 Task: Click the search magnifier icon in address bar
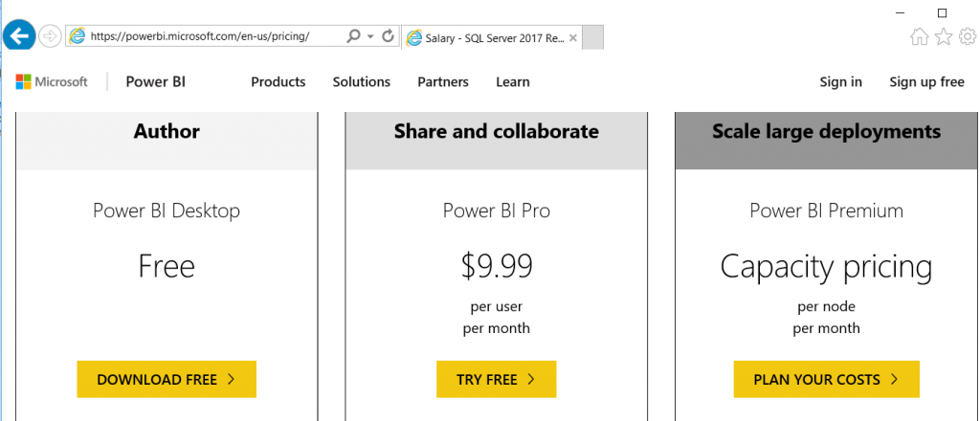click(x=354, y=36)
